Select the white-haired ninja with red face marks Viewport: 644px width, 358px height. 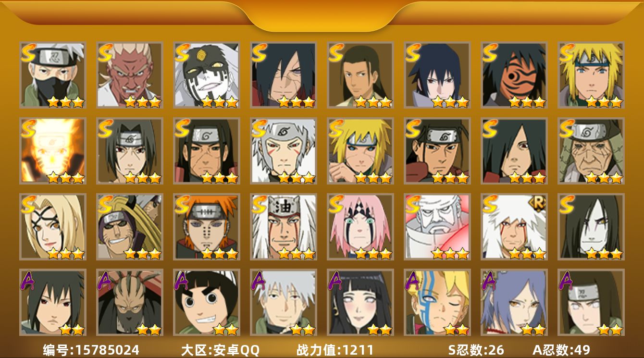click(284, 151)
